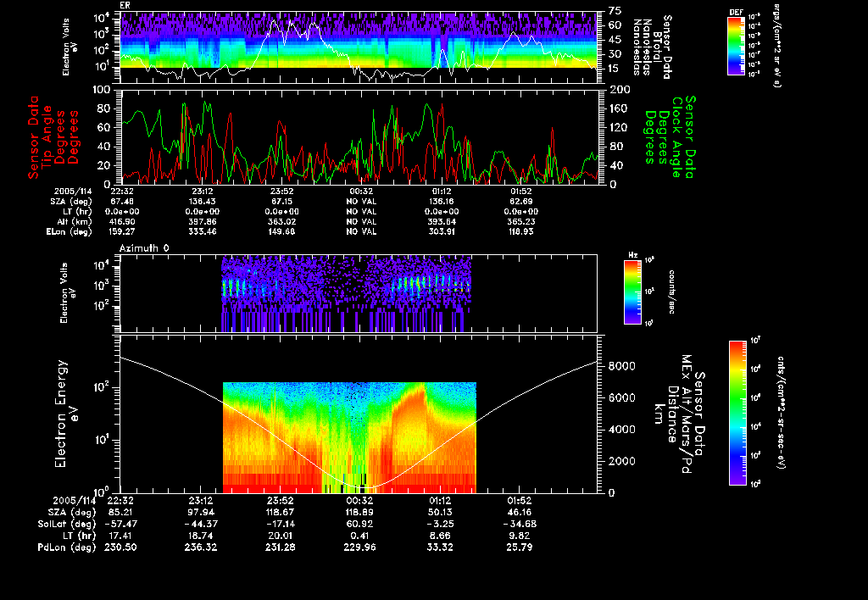Click the 'MEx Alt/Mars/Pd' axis label
Image resolution: width=868 pixels, height=600 pixels.
(687, 414)
